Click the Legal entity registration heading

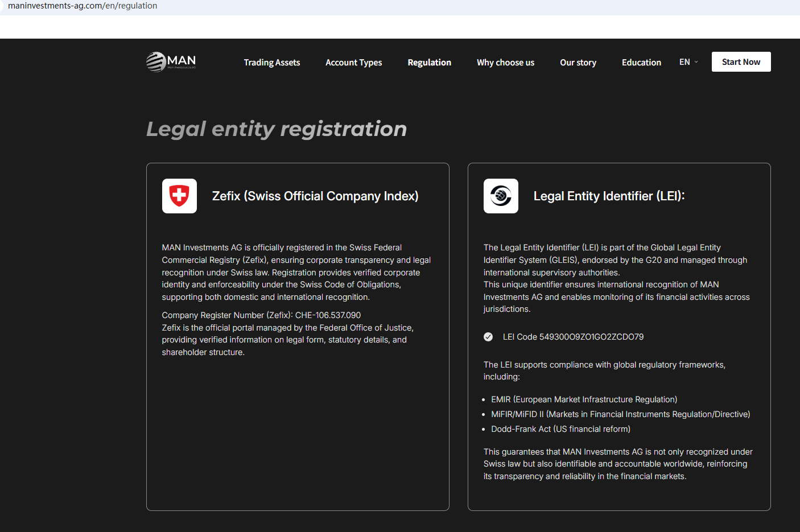click(x=277, y=129)
